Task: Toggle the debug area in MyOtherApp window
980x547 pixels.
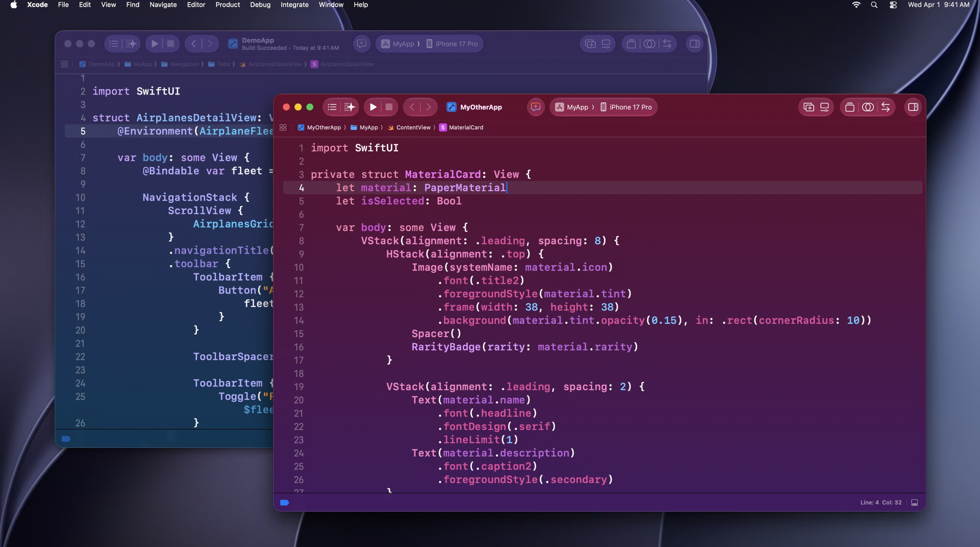Action: click(915, 502)
